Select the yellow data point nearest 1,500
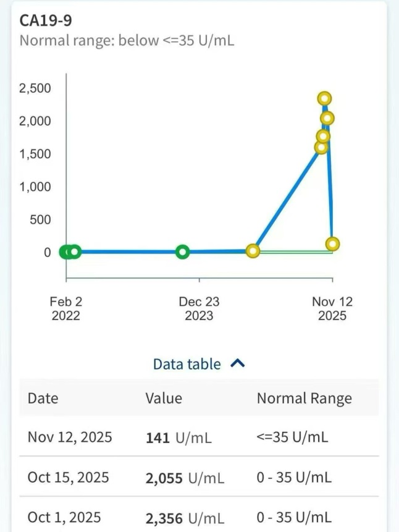This screenshot has height=532, width=399. (x=321, y=147)
